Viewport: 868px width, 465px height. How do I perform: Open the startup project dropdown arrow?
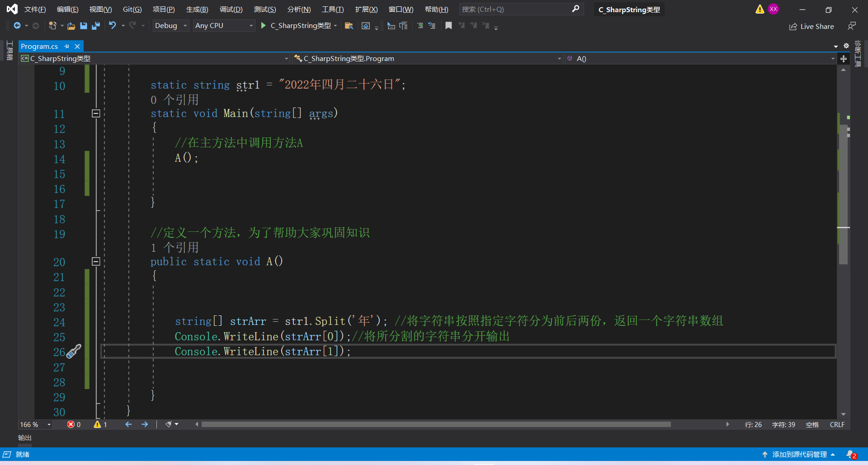pyautogui.click(x=335, y=26)
